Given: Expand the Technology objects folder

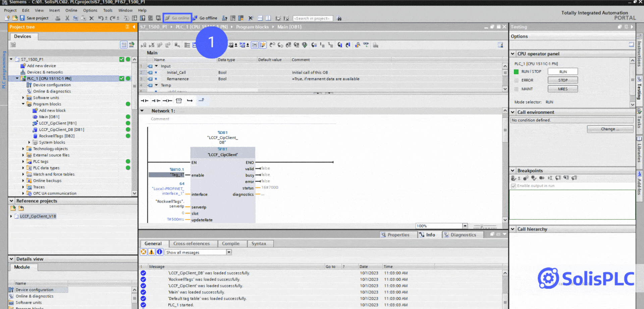Looking at the screenshot, I should 23,148.
